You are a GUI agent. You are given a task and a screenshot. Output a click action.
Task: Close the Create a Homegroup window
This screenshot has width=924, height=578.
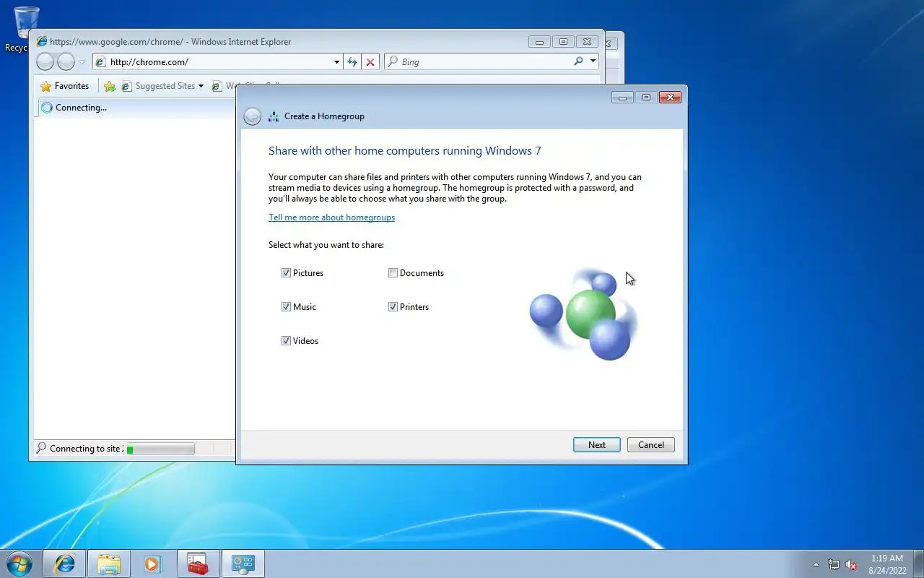(670, 98)
